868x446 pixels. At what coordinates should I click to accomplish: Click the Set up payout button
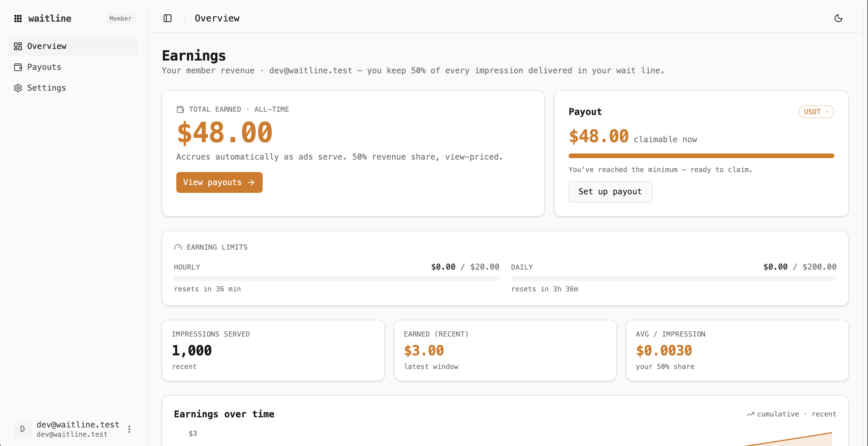(610, 191)
